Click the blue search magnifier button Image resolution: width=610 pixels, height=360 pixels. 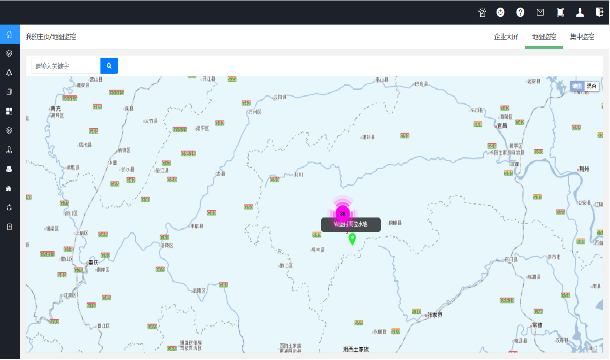[109, 66]
